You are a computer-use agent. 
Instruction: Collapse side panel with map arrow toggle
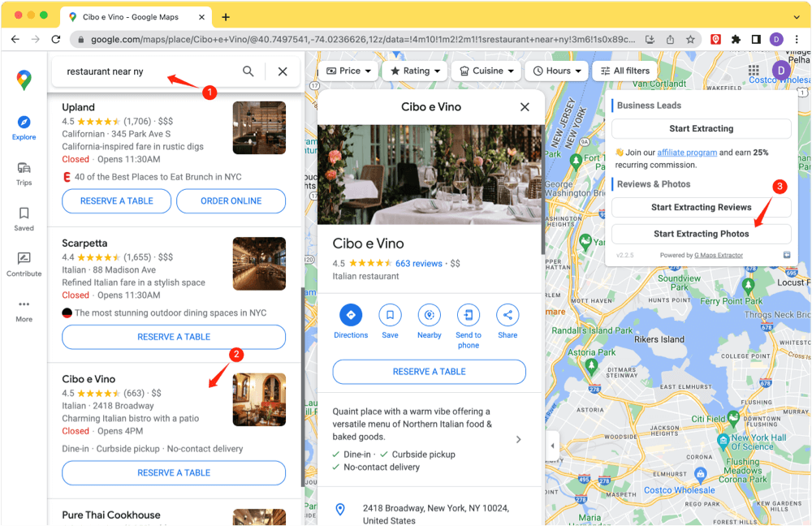[552, 446]
